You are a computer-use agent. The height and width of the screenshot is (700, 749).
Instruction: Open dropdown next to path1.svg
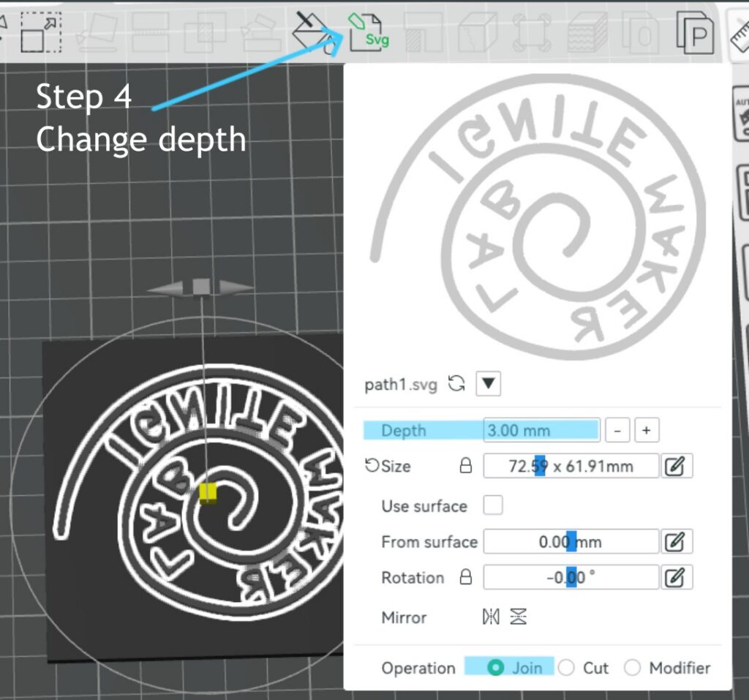[488, 384]
